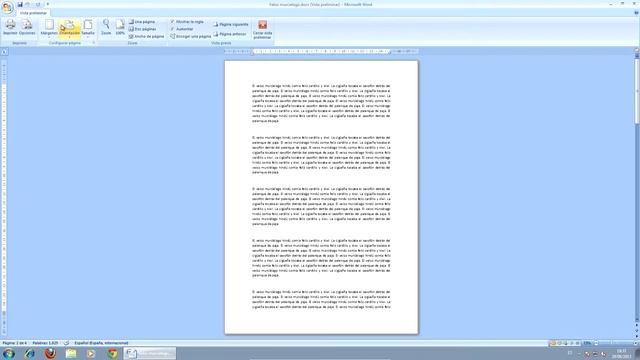Expand Configurar página dialog launcher

coord(93,43)
